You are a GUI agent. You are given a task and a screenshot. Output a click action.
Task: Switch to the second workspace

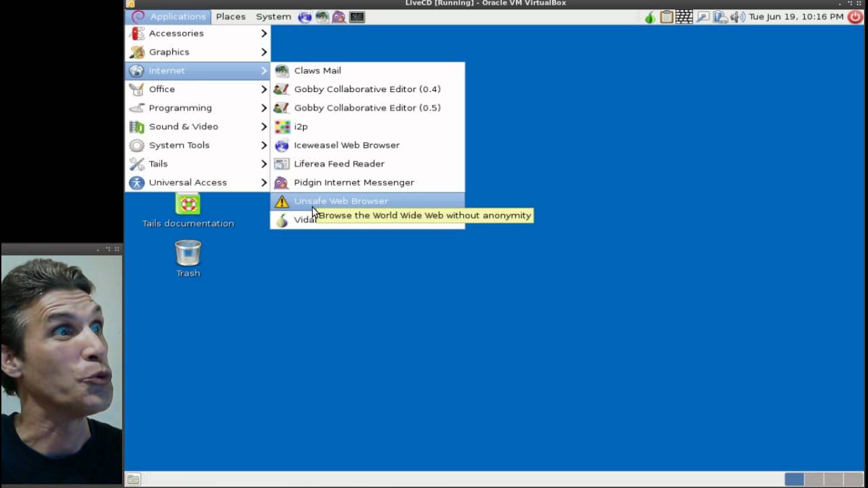coord(814,479)
